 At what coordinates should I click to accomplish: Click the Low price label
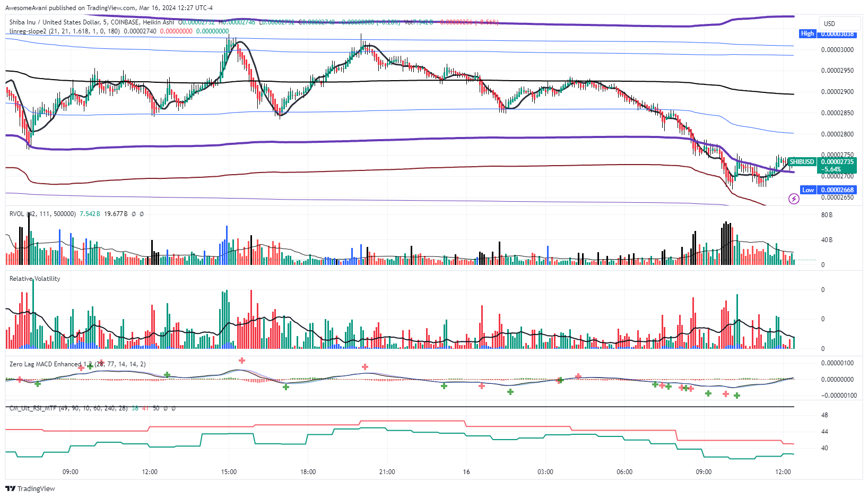[808, 190]
